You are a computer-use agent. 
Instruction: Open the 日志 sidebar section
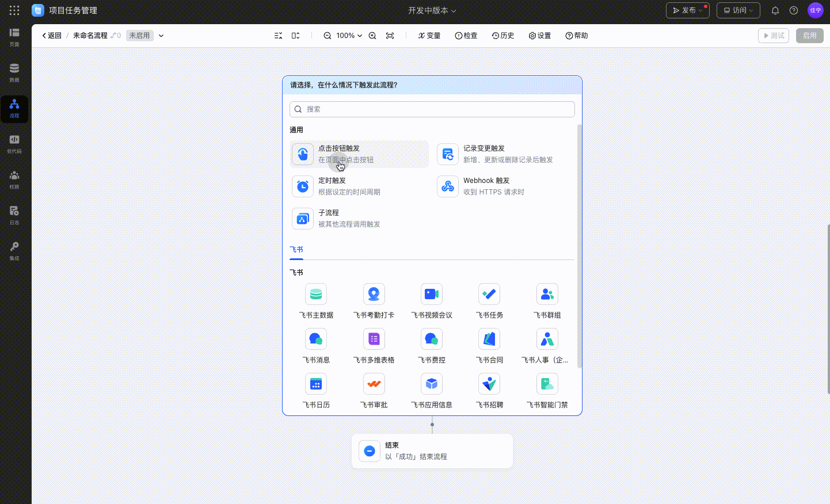(14, 216)
